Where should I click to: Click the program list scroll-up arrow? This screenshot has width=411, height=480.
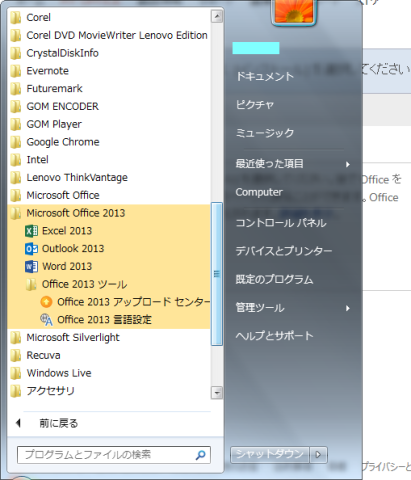click(x=217, y=16)
